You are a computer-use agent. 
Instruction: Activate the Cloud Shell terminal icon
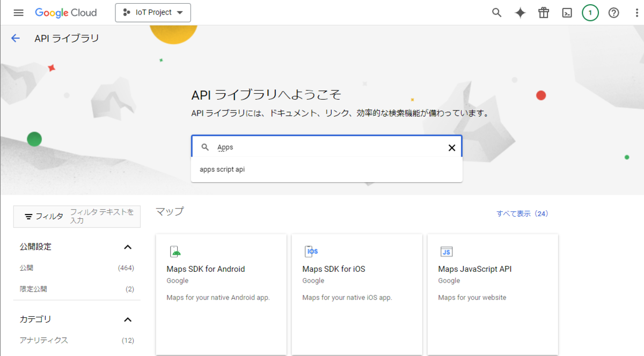tap(567, 12)
